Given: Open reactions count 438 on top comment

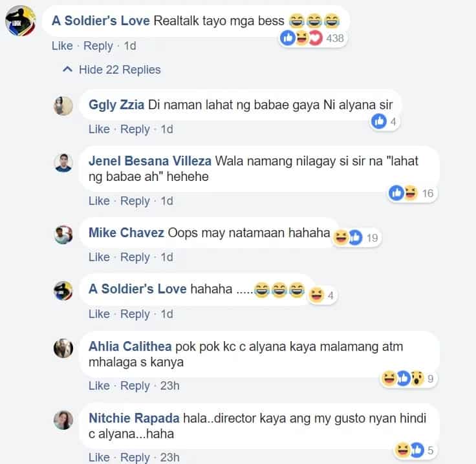Looking at the screenshot, I should pos(312,38).
